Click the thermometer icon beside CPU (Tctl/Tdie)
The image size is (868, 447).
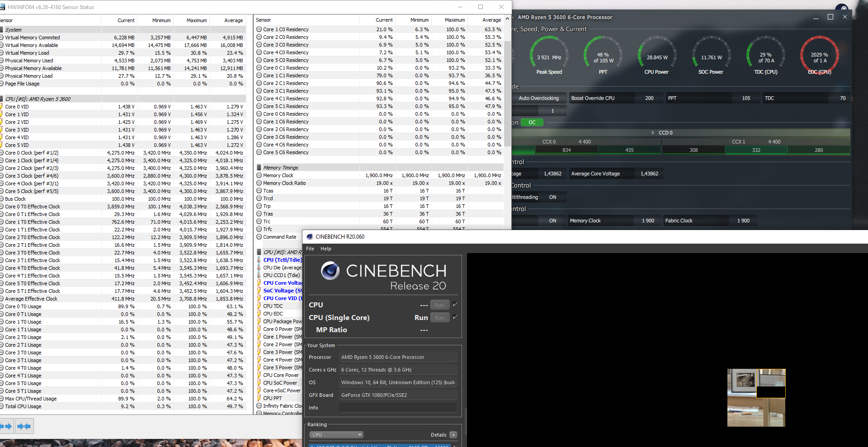tap(259, 260)
